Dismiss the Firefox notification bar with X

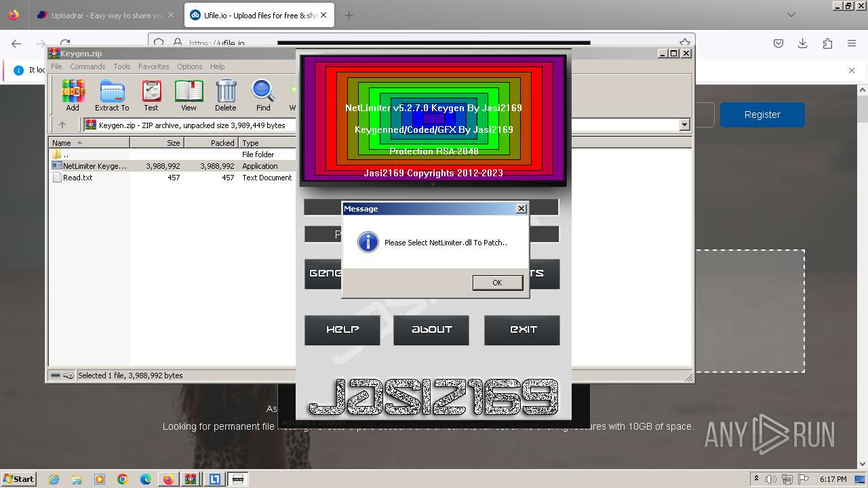click(x=852, y=70)
